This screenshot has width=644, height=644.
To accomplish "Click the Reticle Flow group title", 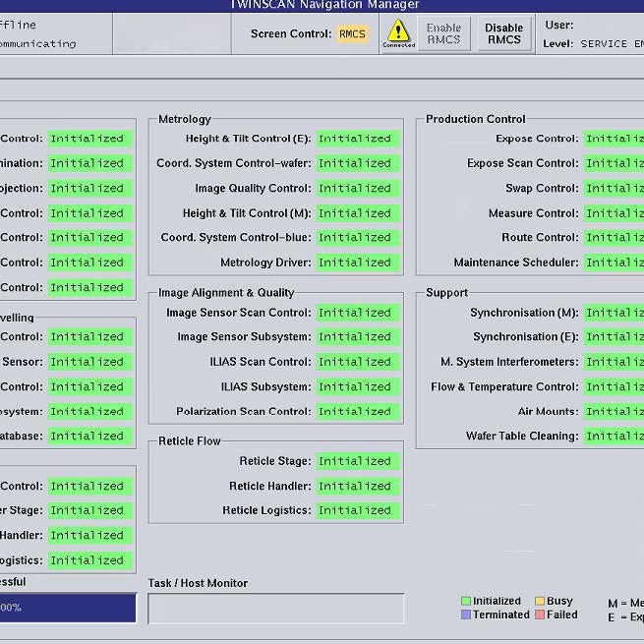I will click(190, 441).
